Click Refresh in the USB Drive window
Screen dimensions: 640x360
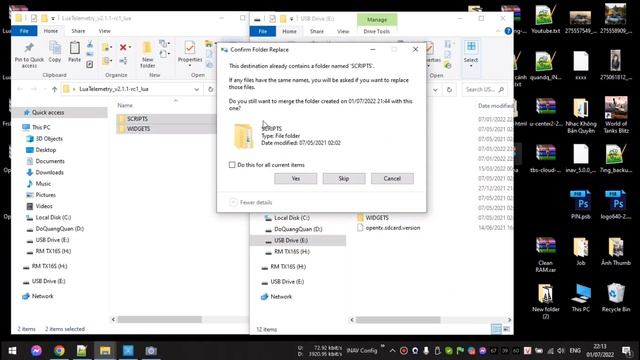[x=449, y=89]
